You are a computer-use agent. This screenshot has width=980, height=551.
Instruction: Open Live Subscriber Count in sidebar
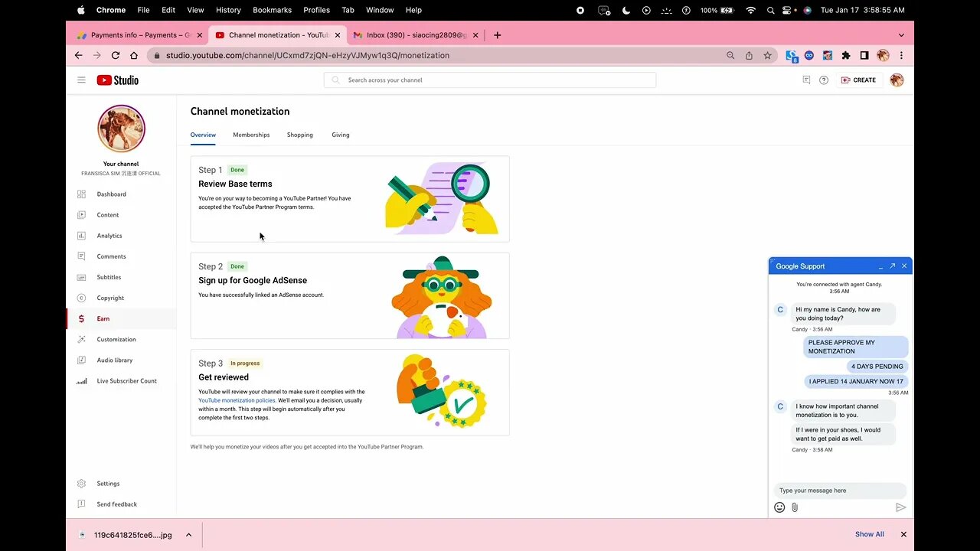click(x=126, y=380)
